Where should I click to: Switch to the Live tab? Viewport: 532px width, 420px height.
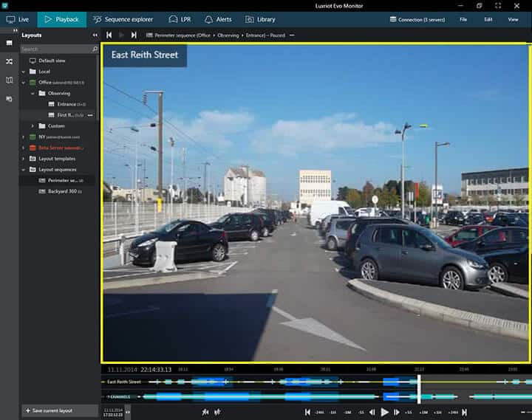(18, 19)
